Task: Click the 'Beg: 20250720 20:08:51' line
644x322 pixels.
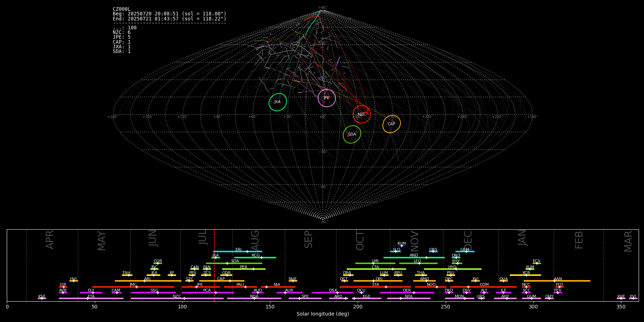Action: [x=170, y=14]
